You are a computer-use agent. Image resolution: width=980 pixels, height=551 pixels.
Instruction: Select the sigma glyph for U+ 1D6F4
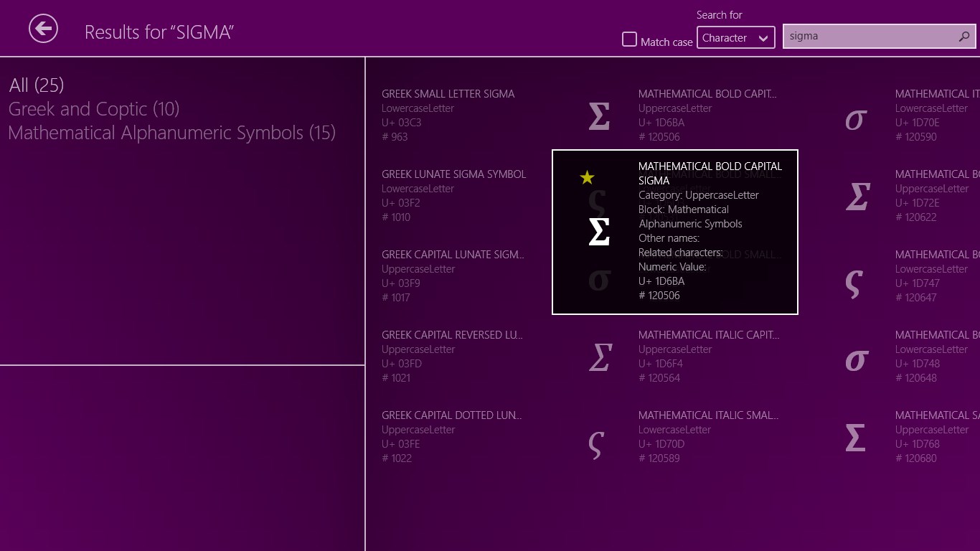tap(599, 357)
